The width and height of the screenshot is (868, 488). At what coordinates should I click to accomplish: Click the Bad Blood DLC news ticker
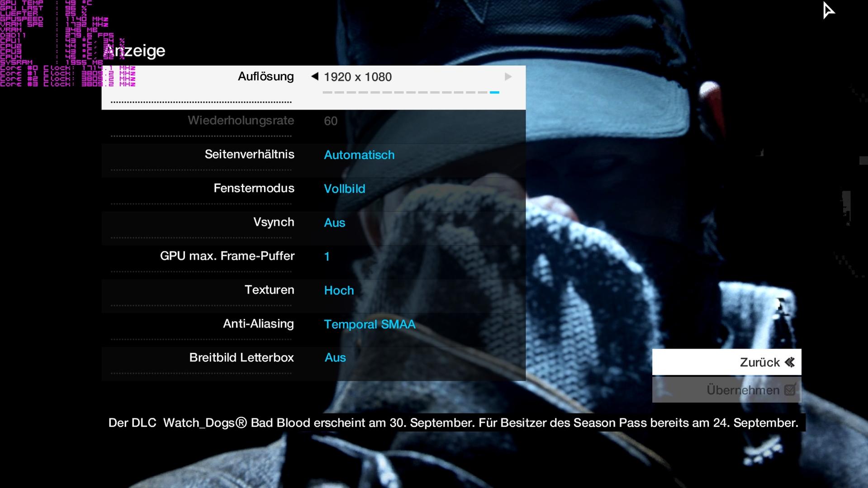[x=453, y=422]
